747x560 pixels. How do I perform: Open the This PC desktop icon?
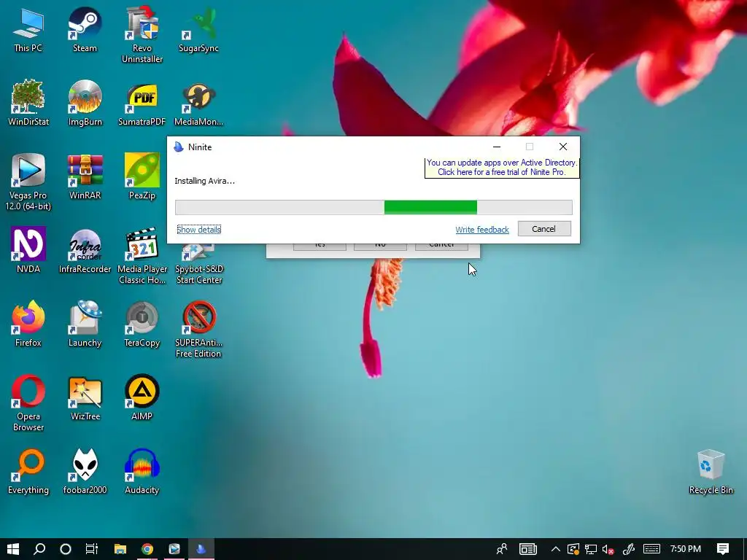click(x=28, y=29)
